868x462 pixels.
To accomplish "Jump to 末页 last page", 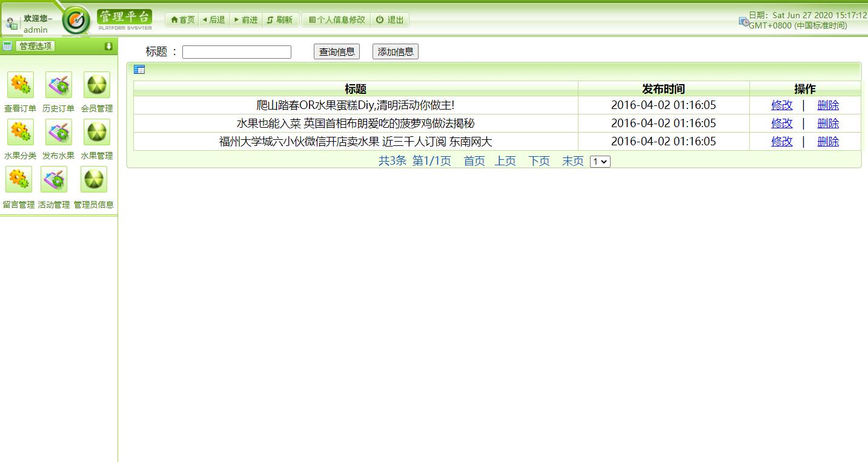I will pos(572,161).
